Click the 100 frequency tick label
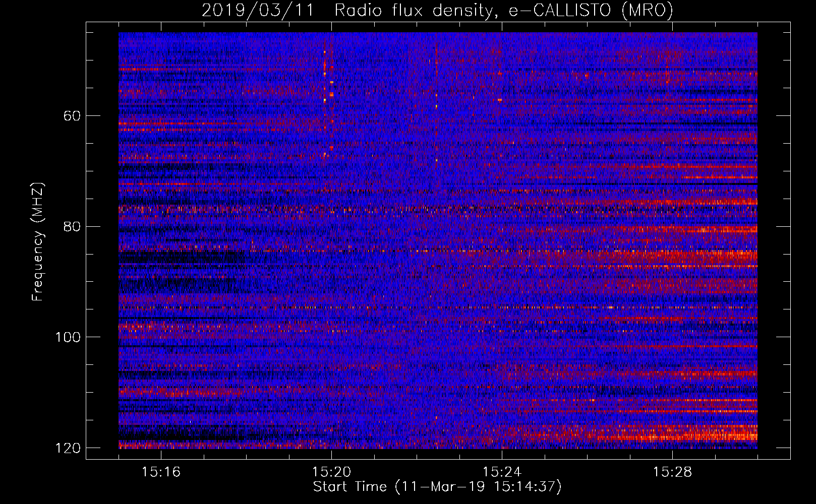816x504 pixels. [x=68, y=337]
